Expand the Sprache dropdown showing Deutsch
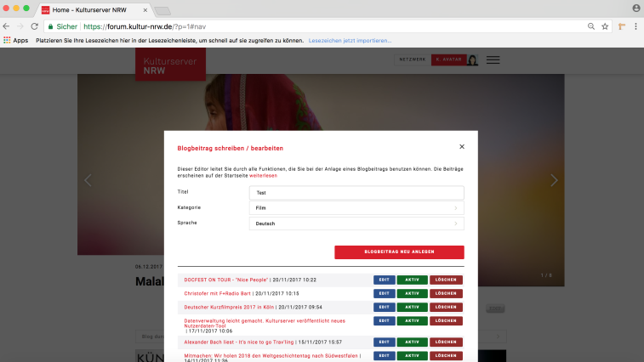 click(x=356, y=223)
